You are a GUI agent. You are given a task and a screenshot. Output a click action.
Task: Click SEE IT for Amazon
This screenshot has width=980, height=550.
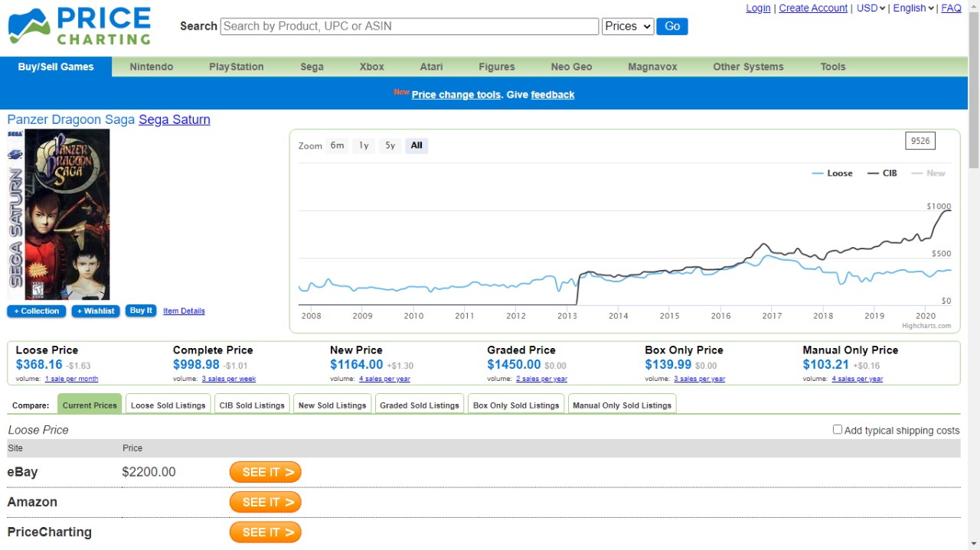266,502
